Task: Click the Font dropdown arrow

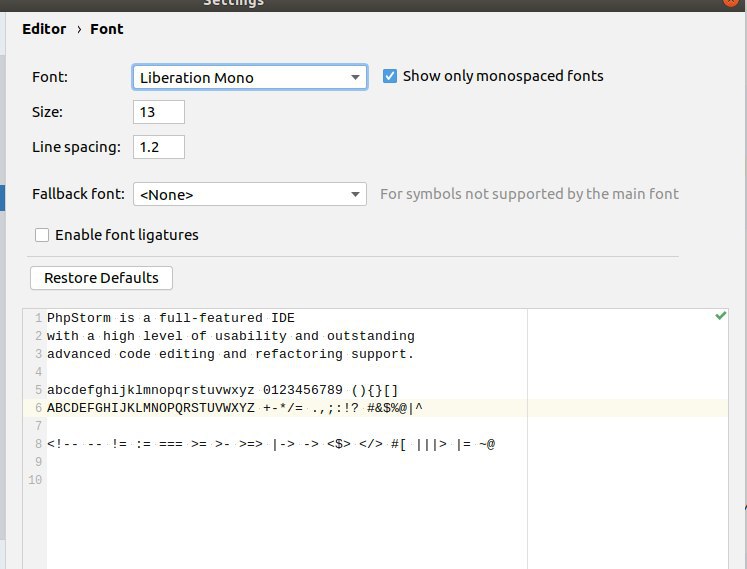Action: (x=355, y=77)
